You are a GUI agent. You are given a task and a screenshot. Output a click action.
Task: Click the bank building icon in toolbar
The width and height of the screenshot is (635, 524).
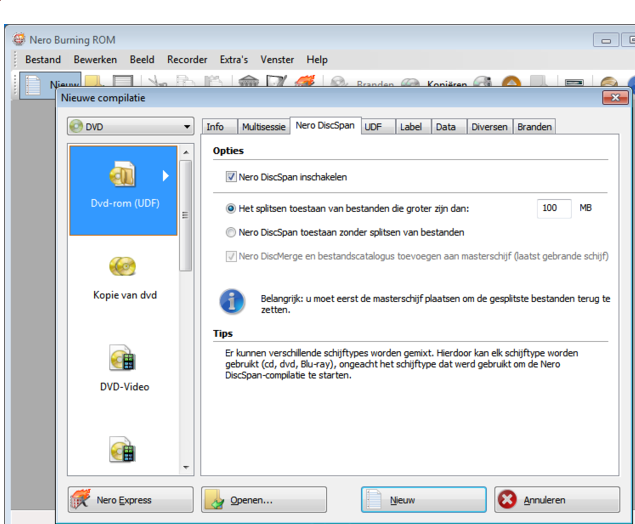tap(249, 81)
